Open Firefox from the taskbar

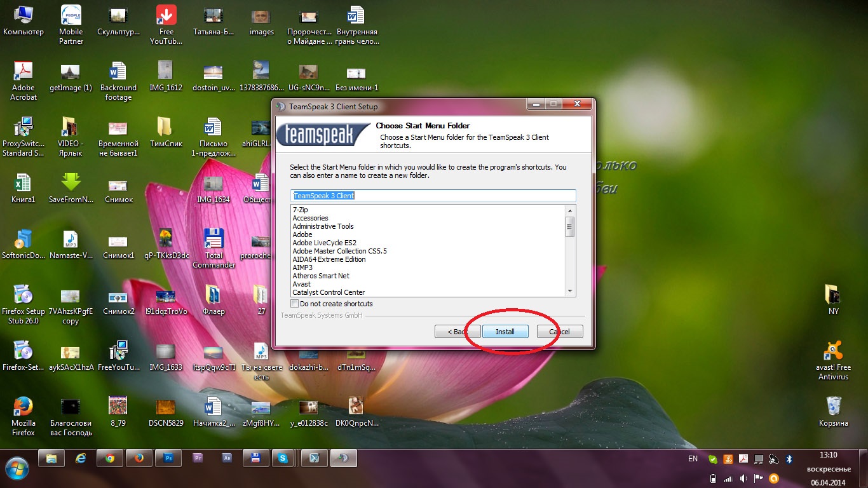(x=139, y=457)
